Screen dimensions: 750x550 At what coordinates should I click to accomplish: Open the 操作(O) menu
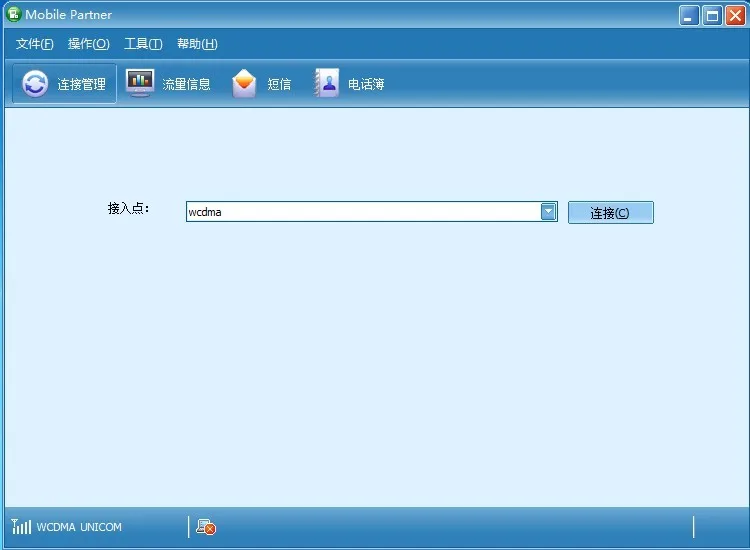89,44
